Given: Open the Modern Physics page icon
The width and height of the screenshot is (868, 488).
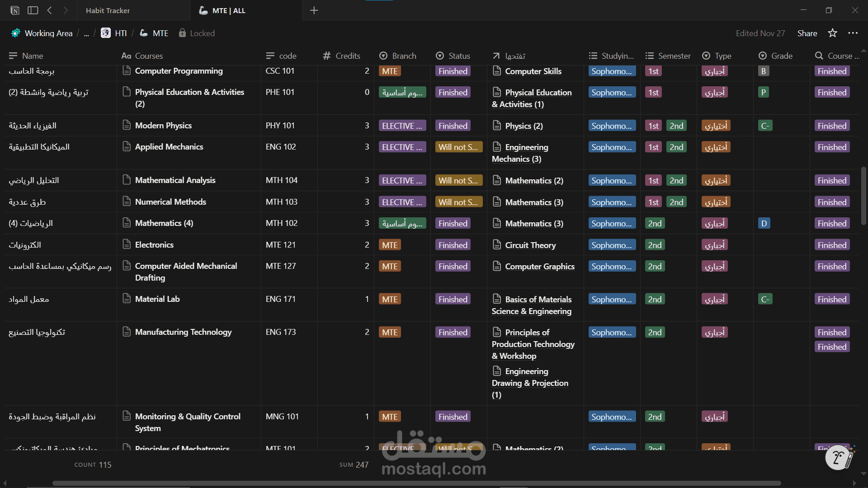Looking at the screenshot, I should 127,125.
